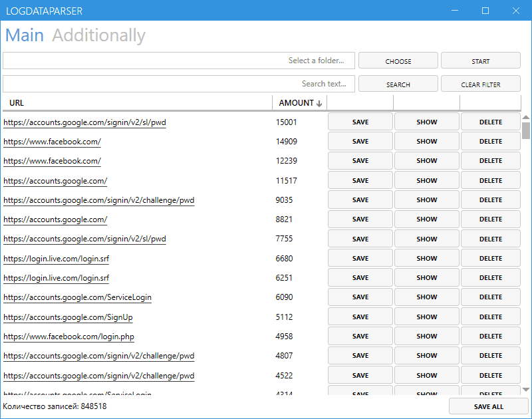Switch to the Additionally tab
Screen dimensions: 532x419
98,35
